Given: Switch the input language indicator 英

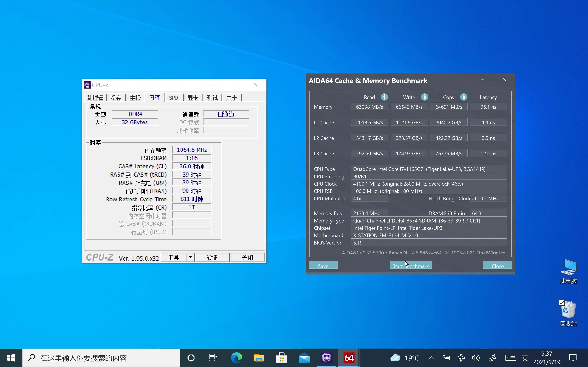Looking at the screenshot, I should tap(525, 358).
